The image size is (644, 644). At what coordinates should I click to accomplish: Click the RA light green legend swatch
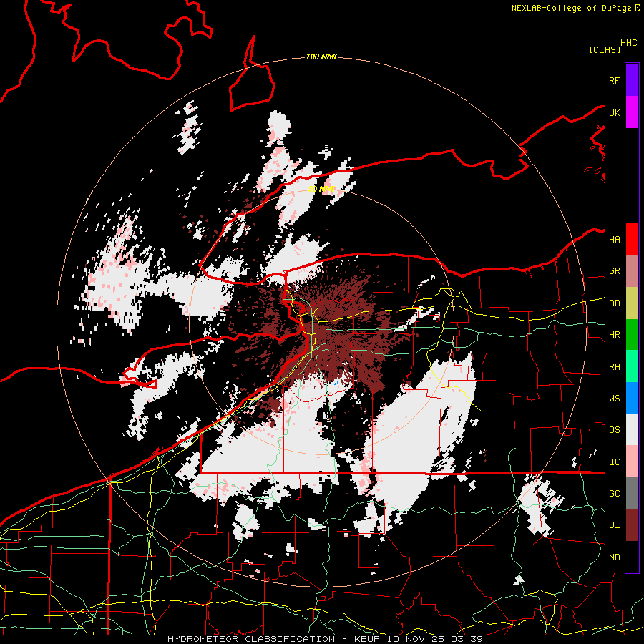coord(632,366)
